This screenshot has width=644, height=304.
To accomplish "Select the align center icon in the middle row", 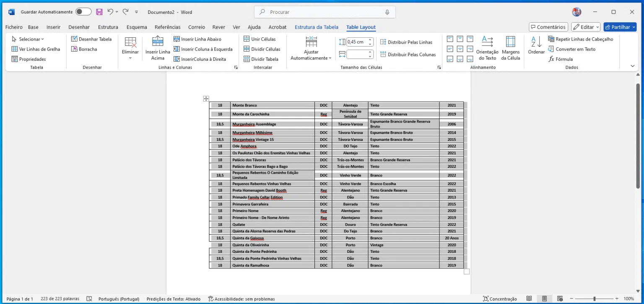I will tap(460, 49).
